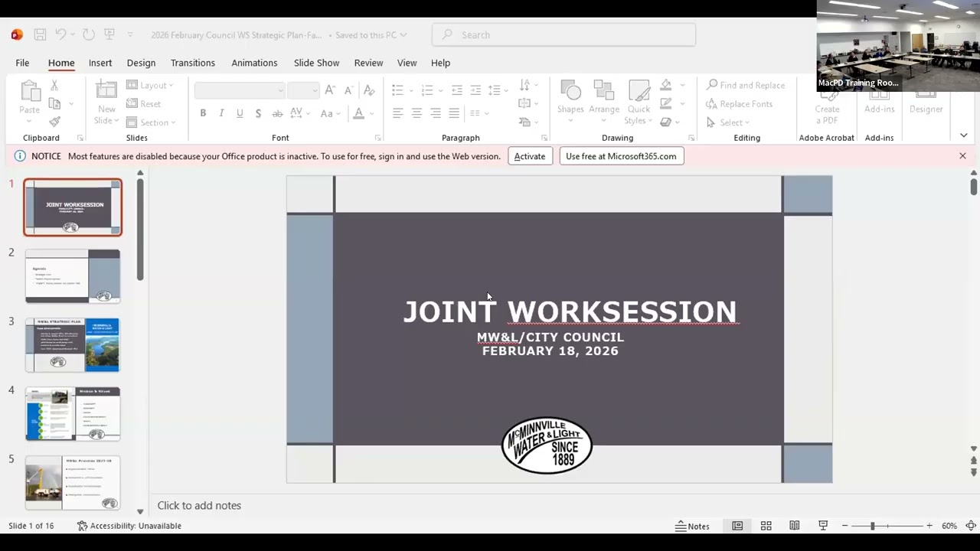Screen dimensions: 980x551
Task: Toggle Italic formatting
Action: point(221,113)
